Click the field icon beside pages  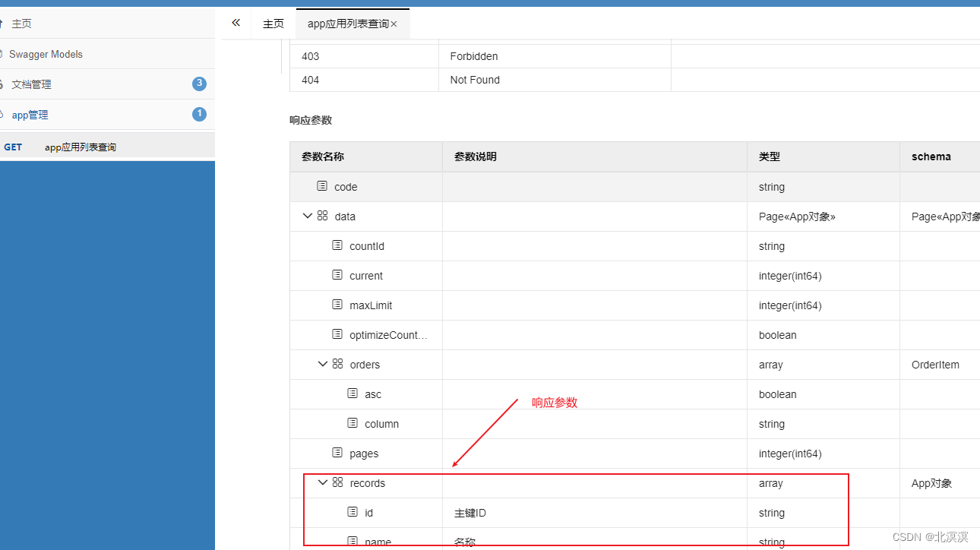[337, 453]
